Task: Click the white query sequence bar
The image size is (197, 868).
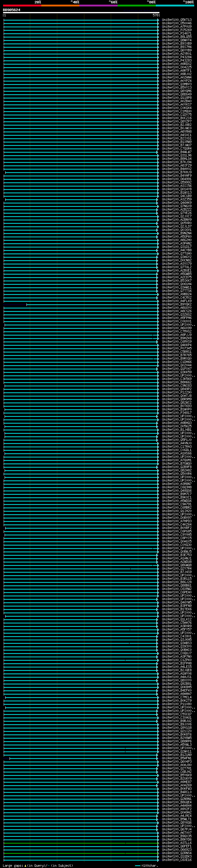Action: tap(81, 12)
